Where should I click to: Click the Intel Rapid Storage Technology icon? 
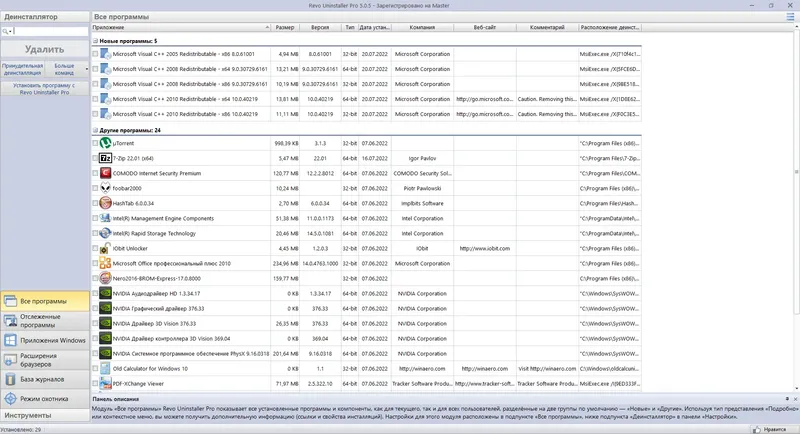tap(105, 234)
